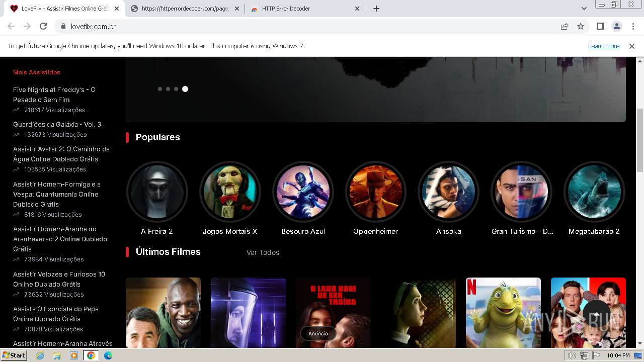Click the Anúncio badge

point(318,333)
